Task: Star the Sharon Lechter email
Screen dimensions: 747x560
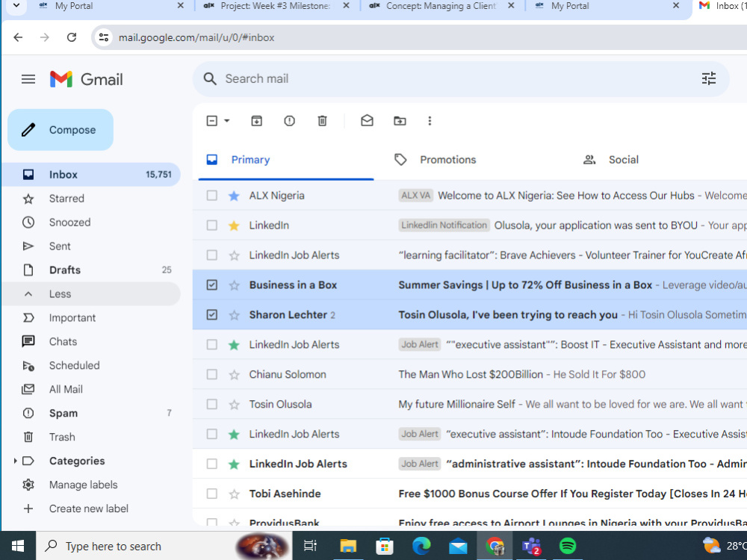Action: point(234,315)
